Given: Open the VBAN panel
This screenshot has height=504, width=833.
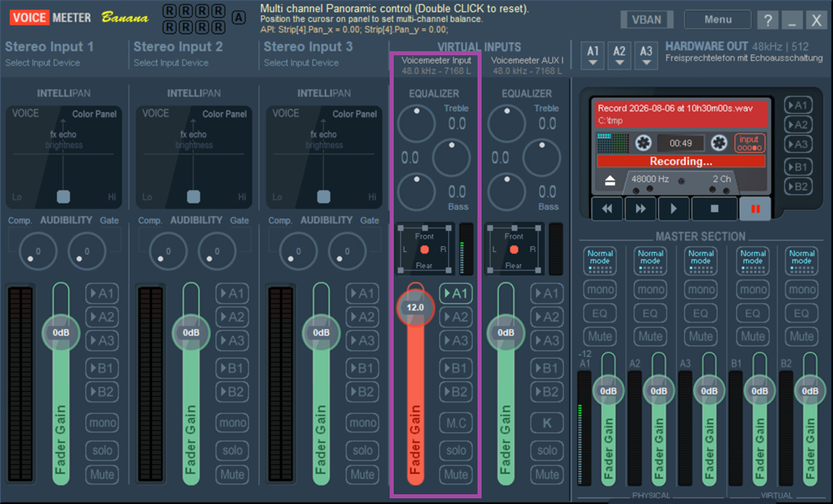Looking at the screenshot, I should [647, 20].
